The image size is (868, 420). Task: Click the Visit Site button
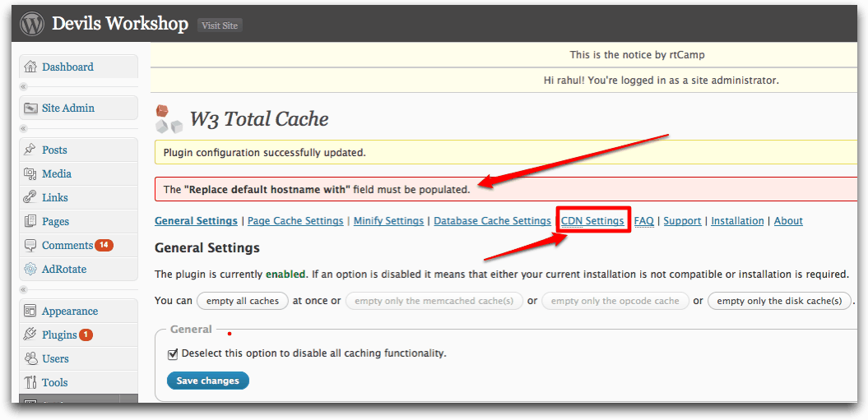[220, 25]
